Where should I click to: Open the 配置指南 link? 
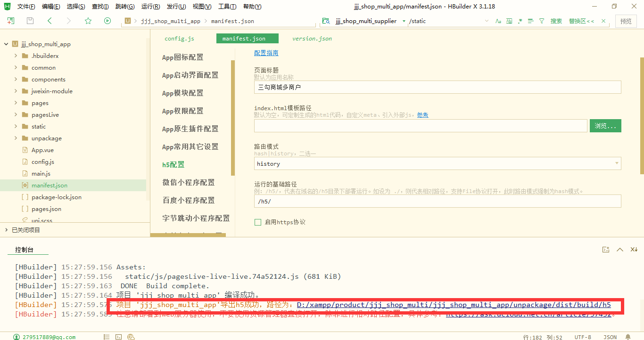266,53
